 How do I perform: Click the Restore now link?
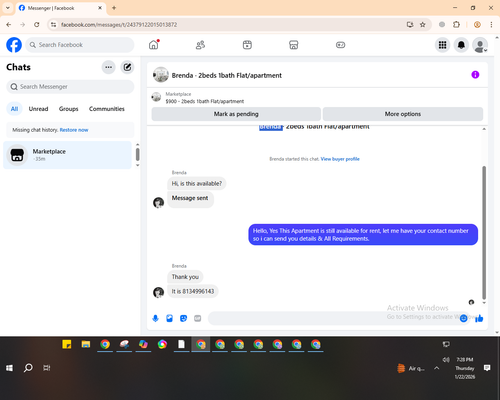point(74,130)
